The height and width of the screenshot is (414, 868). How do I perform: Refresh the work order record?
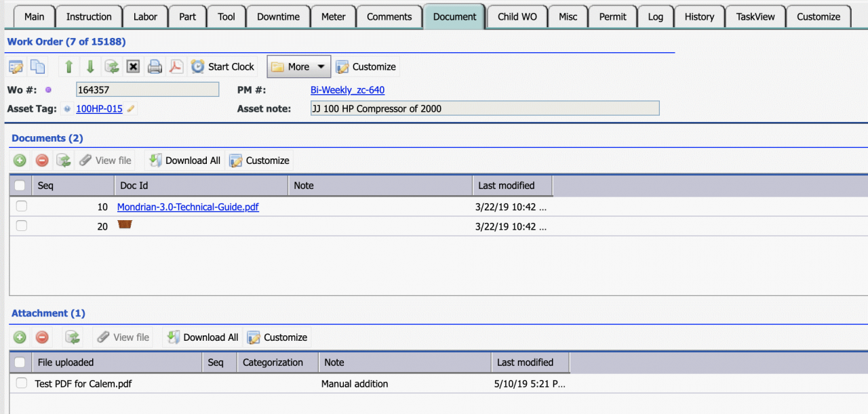pyautogui.click(x=112, y=66)
